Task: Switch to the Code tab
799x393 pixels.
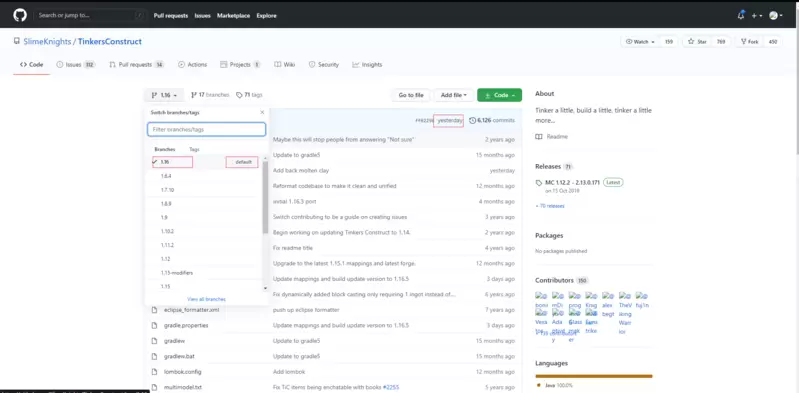Action: point(32,65)
